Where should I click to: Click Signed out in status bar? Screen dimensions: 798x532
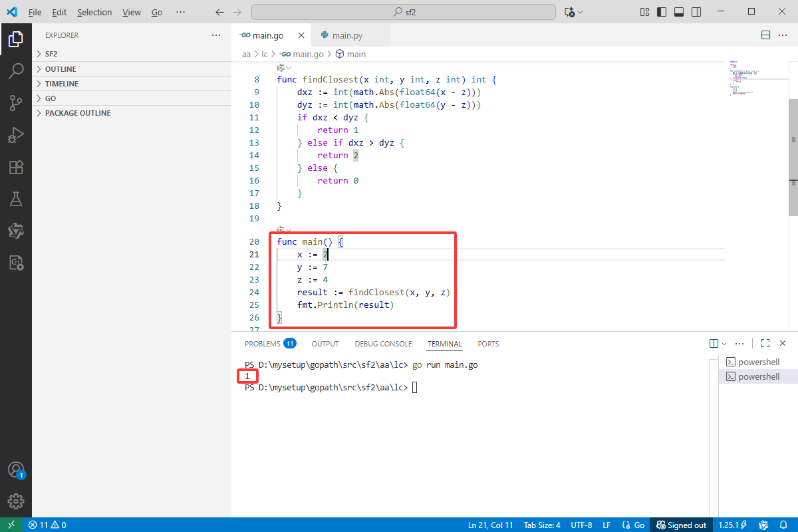[681, 525]
